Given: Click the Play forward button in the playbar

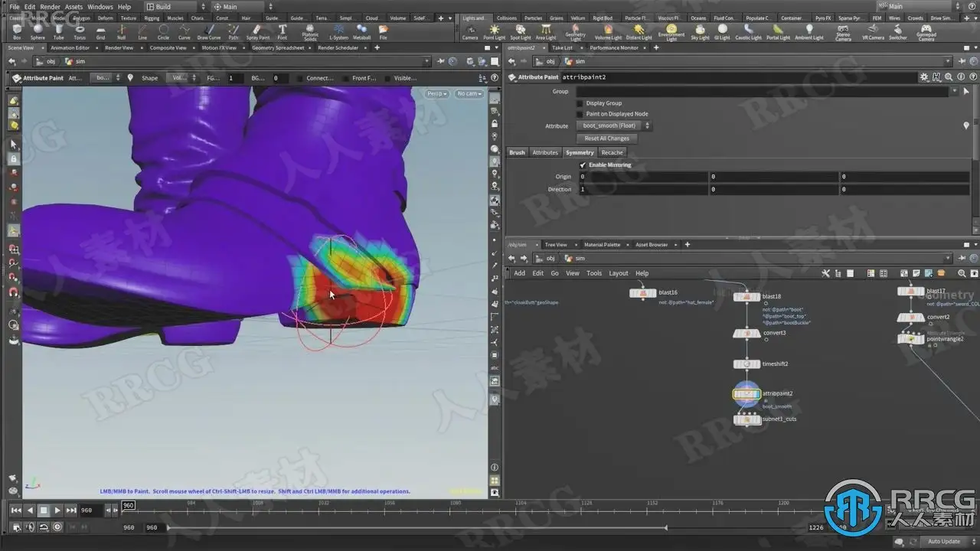Looking at the screenshot, I should click(x=57, y=510).
